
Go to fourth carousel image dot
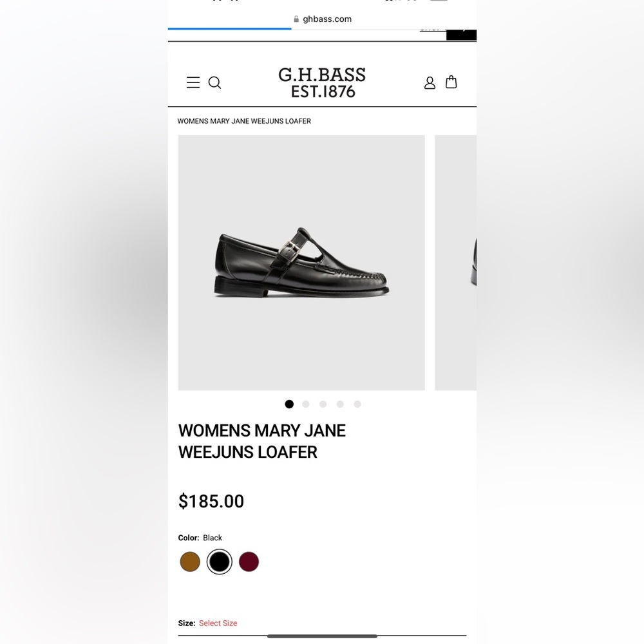coord(340,404)
